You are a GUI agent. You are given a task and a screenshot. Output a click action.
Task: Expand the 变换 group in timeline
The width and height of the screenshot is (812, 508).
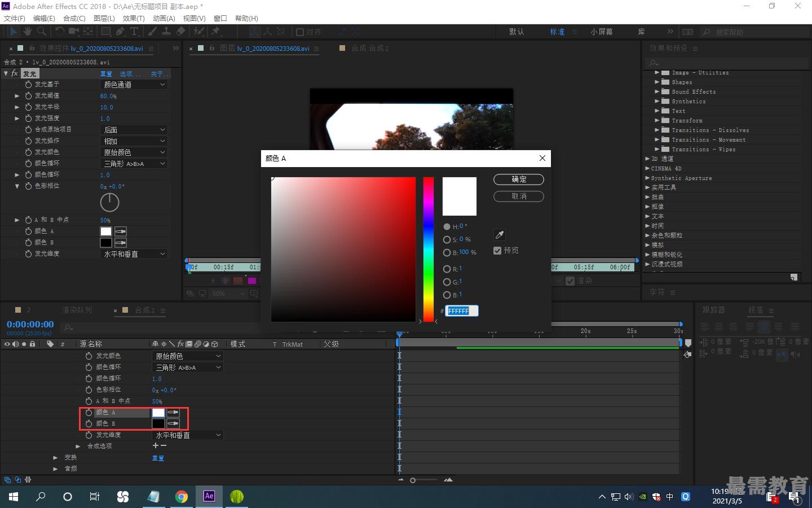[55, 457]
